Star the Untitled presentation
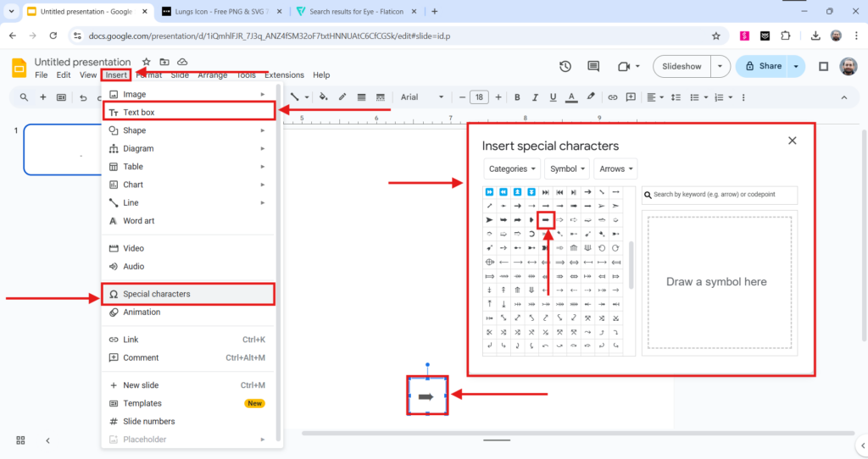 click(x=146, y=62)
